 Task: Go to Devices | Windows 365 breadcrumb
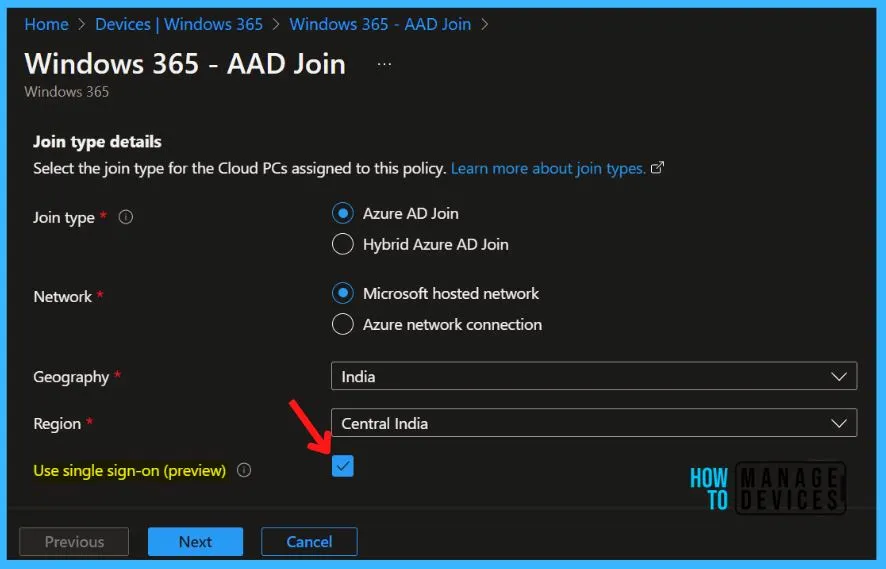179,24
